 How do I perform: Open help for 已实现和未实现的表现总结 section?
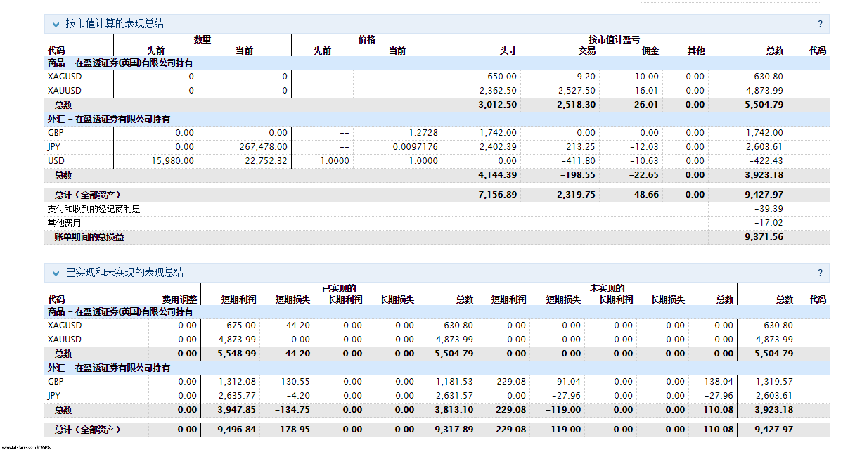pos(820,272)
